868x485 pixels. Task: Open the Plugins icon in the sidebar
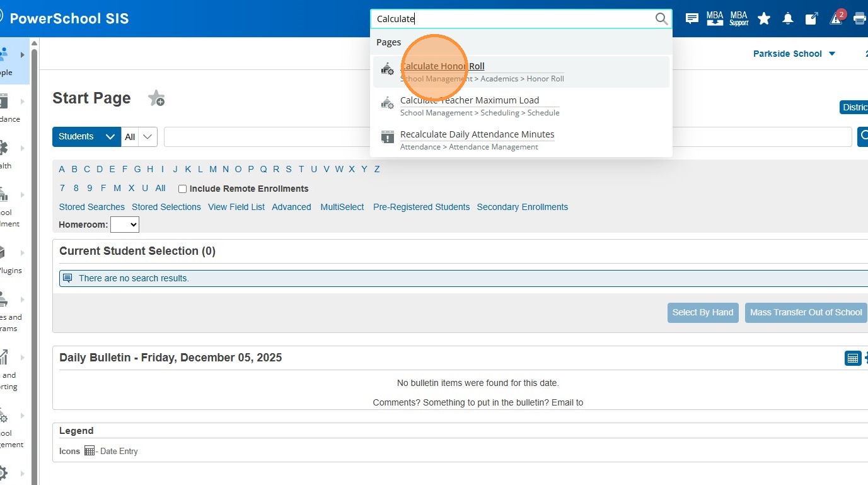[x=3, y=253]
